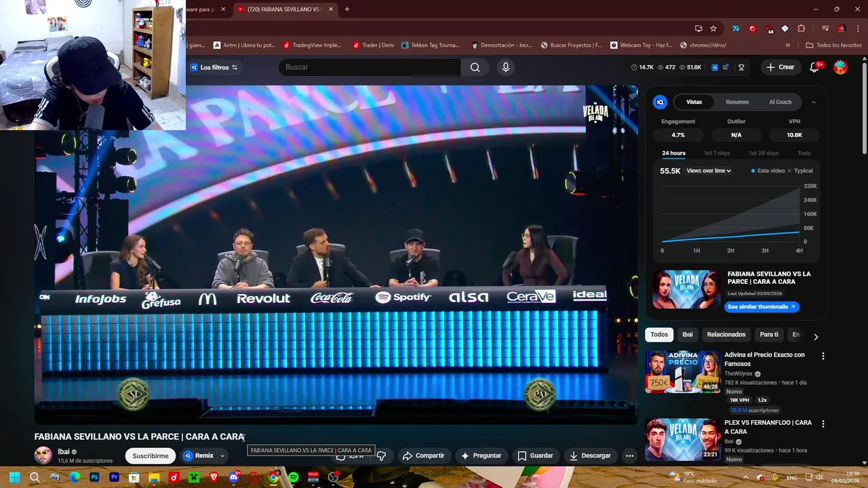Select the 1st 28 days time range

(x=764, y=153)
